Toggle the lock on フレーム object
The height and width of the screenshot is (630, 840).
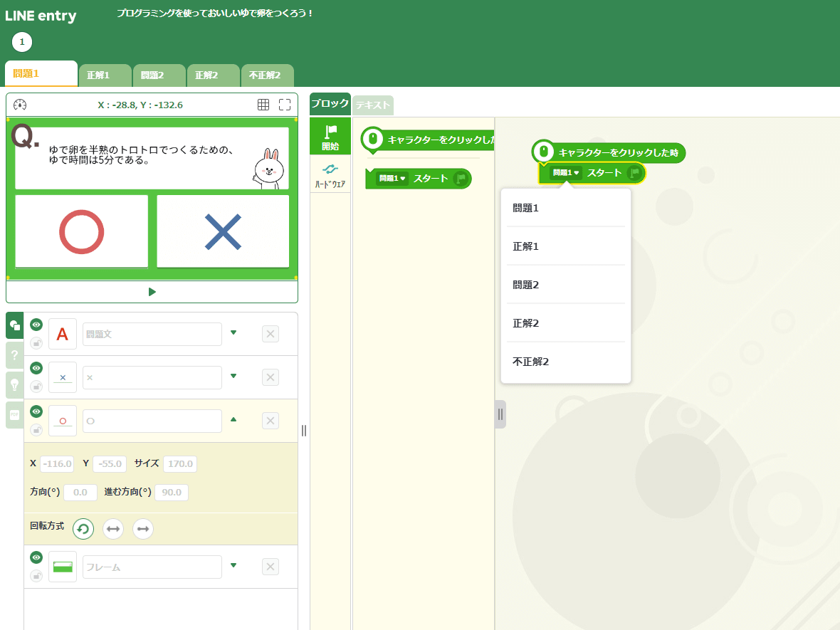tap(36, 576)
